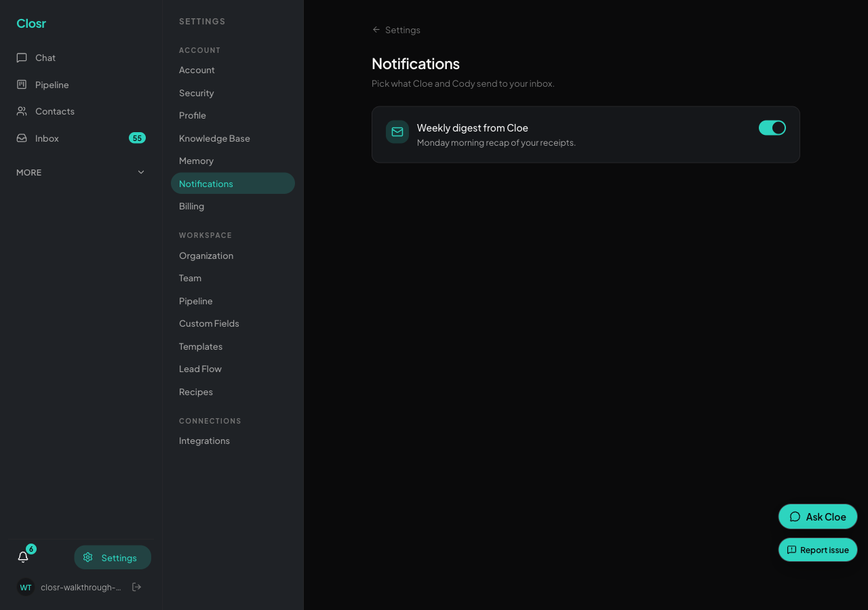This screenshot has width=868, height=610.
Task: Click the log out arrow icon
Action: [136, 587]
